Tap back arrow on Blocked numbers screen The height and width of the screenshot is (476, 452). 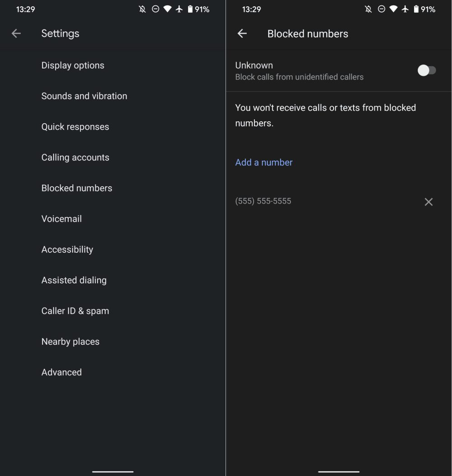(x=242, y=33)
